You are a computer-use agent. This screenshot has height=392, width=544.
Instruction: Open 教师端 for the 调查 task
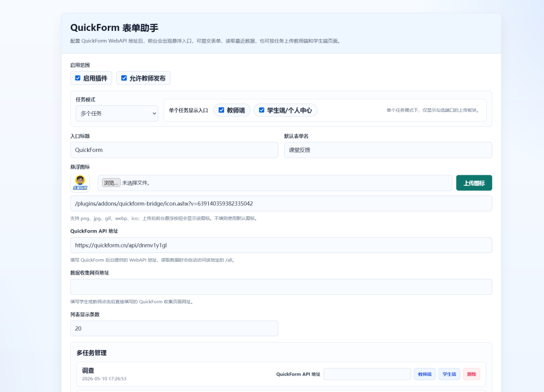click(424, 374)
